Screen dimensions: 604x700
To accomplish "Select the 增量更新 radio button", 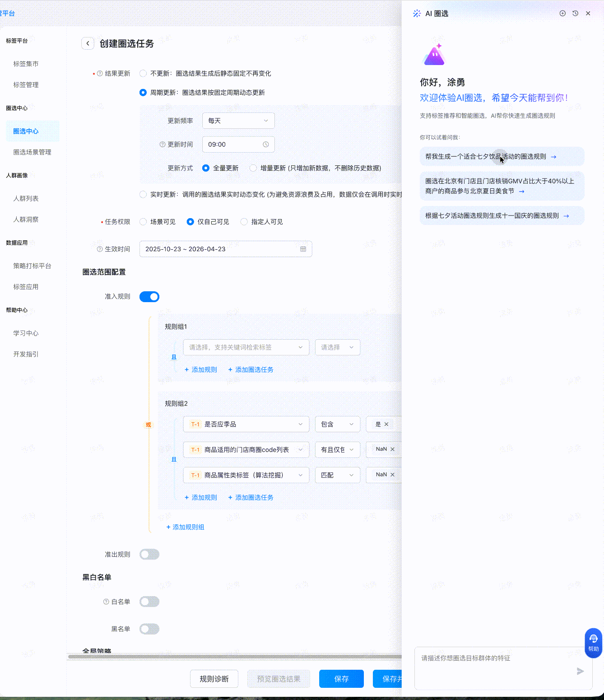I will 253,168.
